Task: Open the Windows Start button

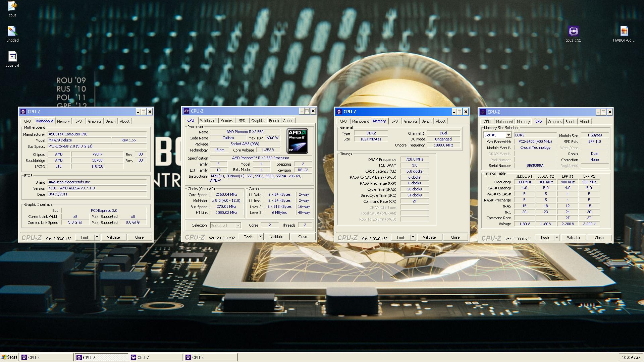Action: tap(10, 357)
